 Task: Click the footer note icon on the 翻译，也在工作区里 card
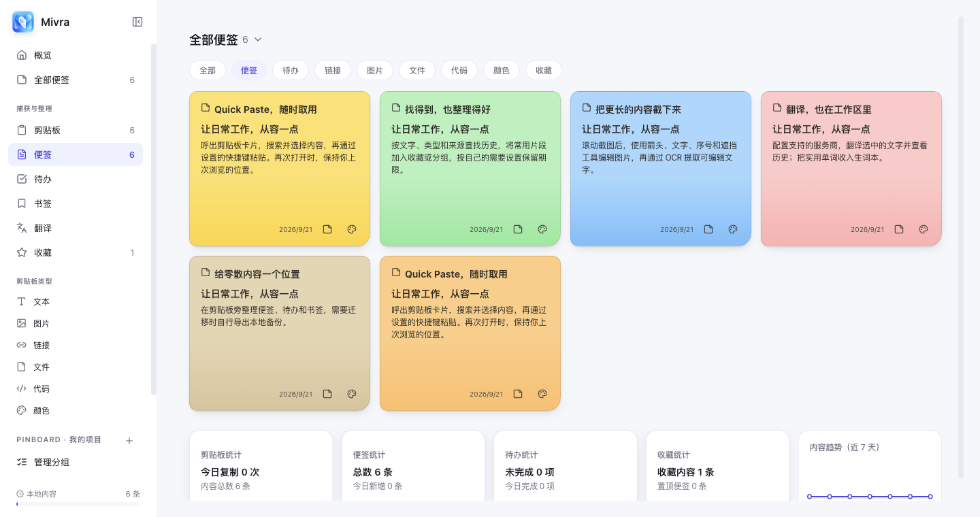tap(899, 229)
